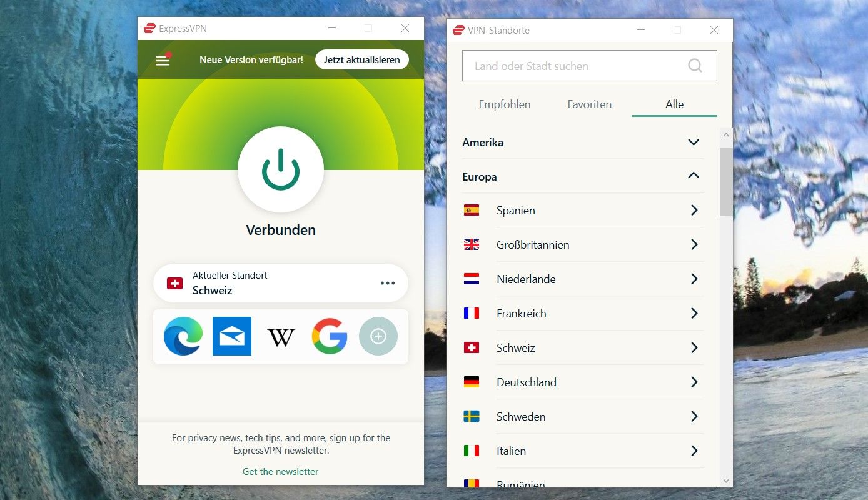Expand Schweiz locations arrow
The height and width of the screenshot is (500, 868).
[694, 348]
